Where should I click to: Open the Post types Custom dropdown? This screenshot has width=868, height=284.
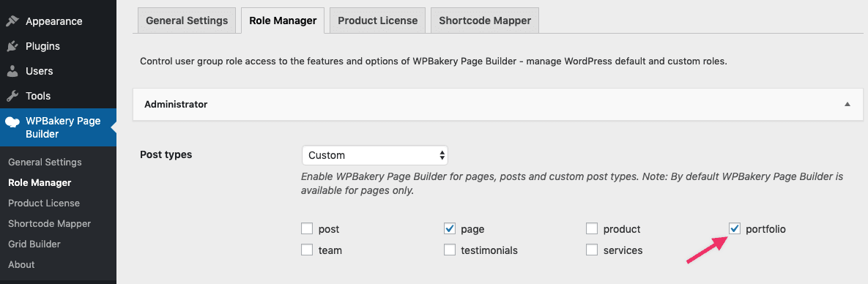pos(375,156)
